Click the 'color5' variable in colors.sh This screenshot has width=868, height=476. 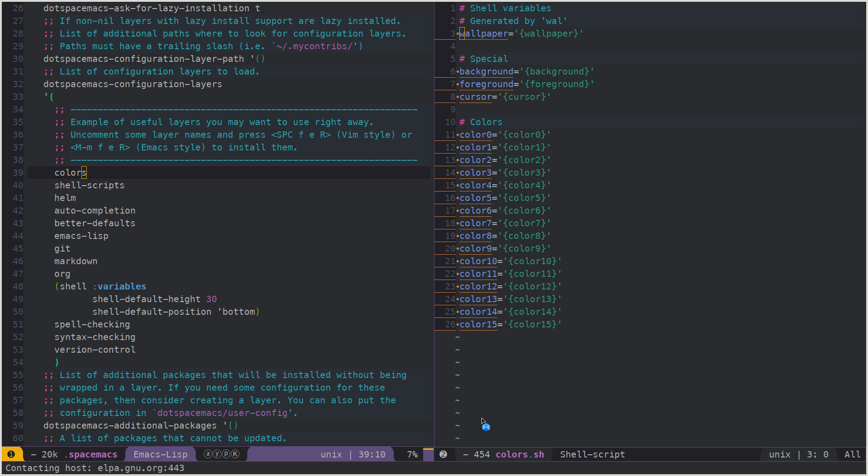[476, 198]
